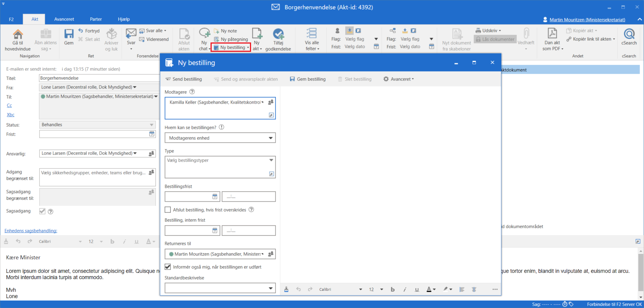Click Gem bestilling button
The height and width of the screenshot is (308, 644).
[x=308, y=79]
